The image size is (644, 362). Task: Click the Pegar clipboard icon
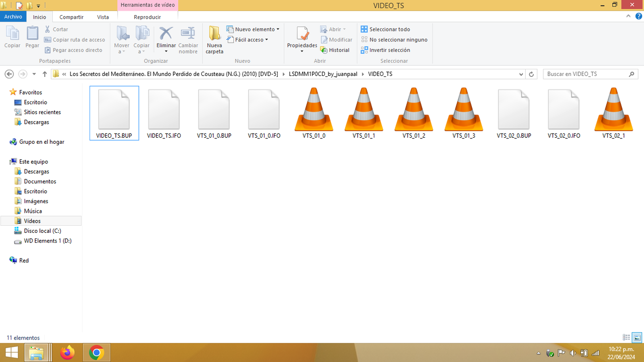coord(32,37)
